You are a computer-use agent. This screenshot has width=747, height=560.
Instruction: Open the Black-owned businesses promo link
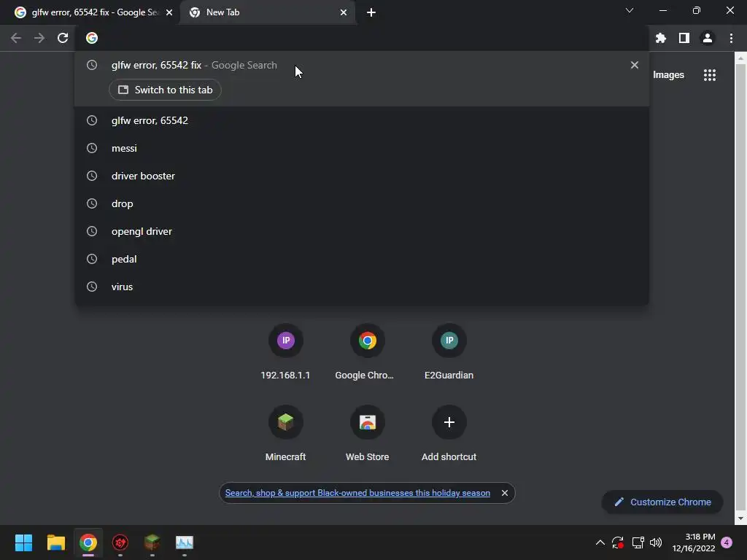point(357,493)
